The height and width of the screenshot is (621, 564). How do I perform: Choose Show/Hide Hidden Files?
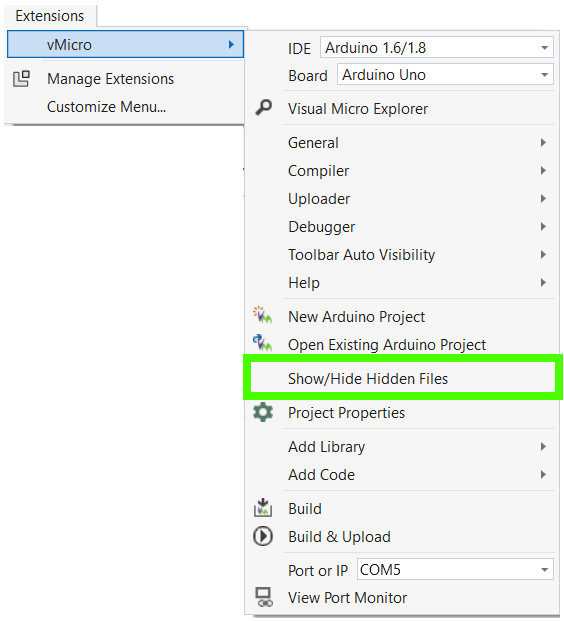(402, 378)
